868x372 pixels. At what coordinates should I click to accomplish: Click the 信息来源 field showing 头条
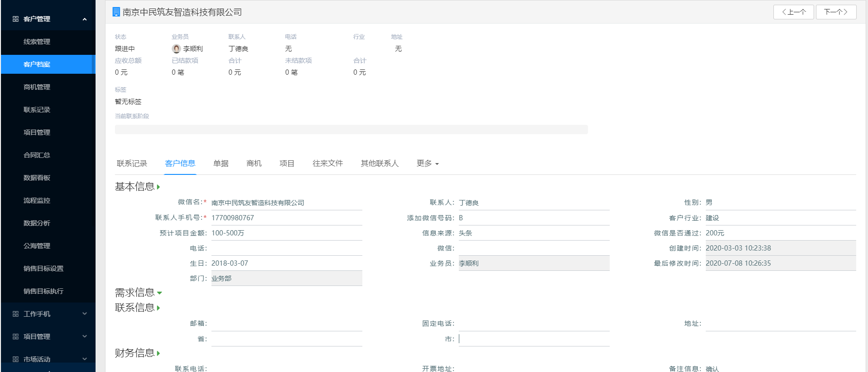click(534, 233)
